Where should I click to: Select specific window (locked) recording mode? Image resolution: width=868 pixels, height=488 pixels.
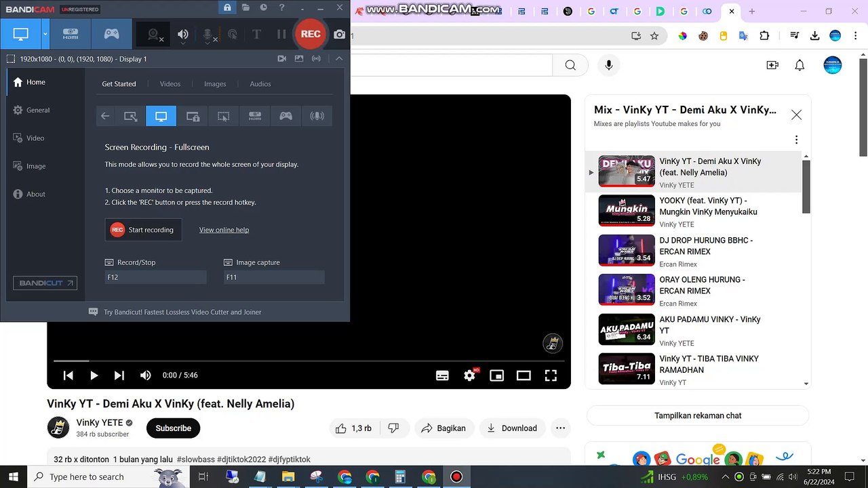(193, 116)
